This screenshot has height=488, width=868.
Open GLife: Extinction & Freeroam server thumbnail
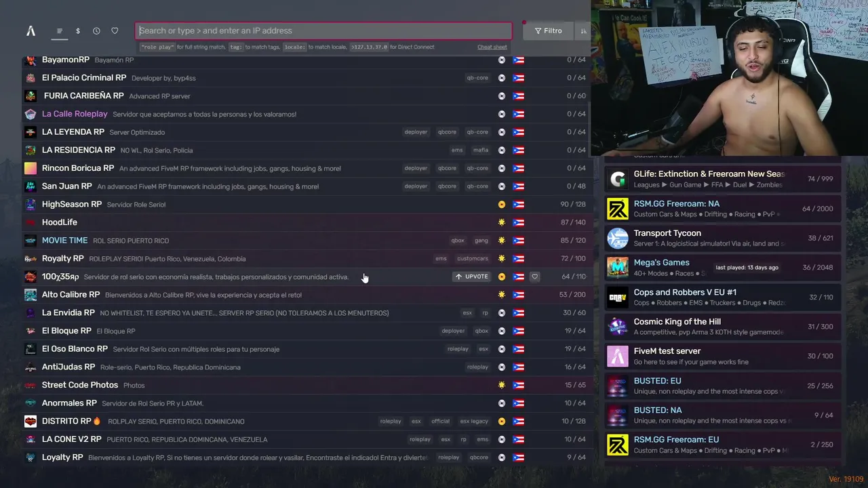tap(618, 179)
